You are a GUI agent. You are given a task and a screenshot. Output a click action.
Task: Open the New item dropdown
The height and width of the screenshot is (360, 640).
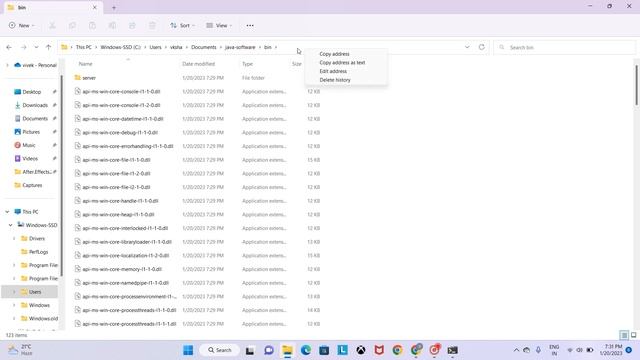21,25
